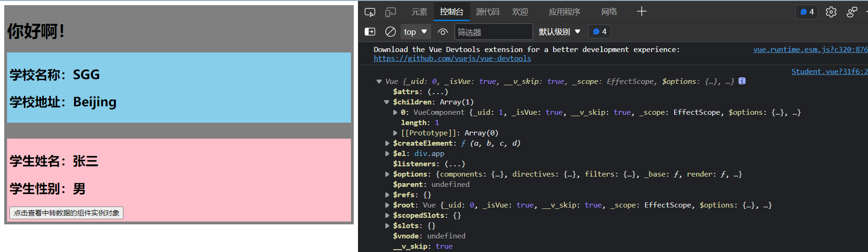Toggle the device emulation toolbar icon
This screenshot has width=868, height=252.
(x=390, y=12)
